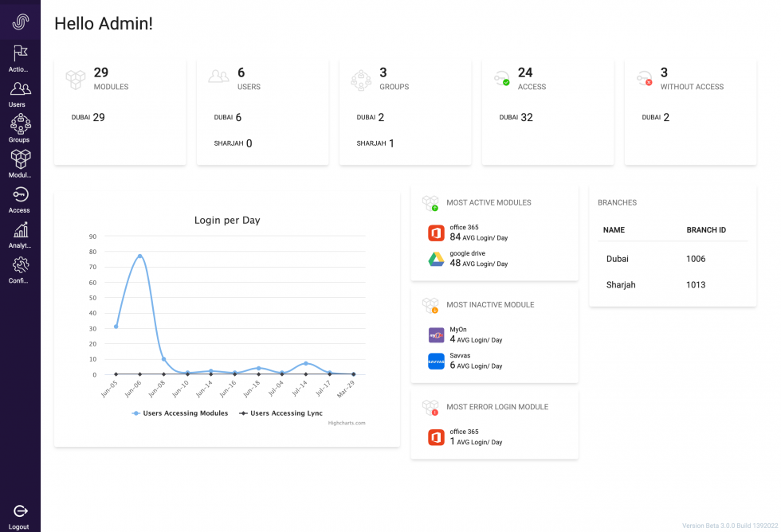Click the google drive icon in Most Active Modules

436,258
